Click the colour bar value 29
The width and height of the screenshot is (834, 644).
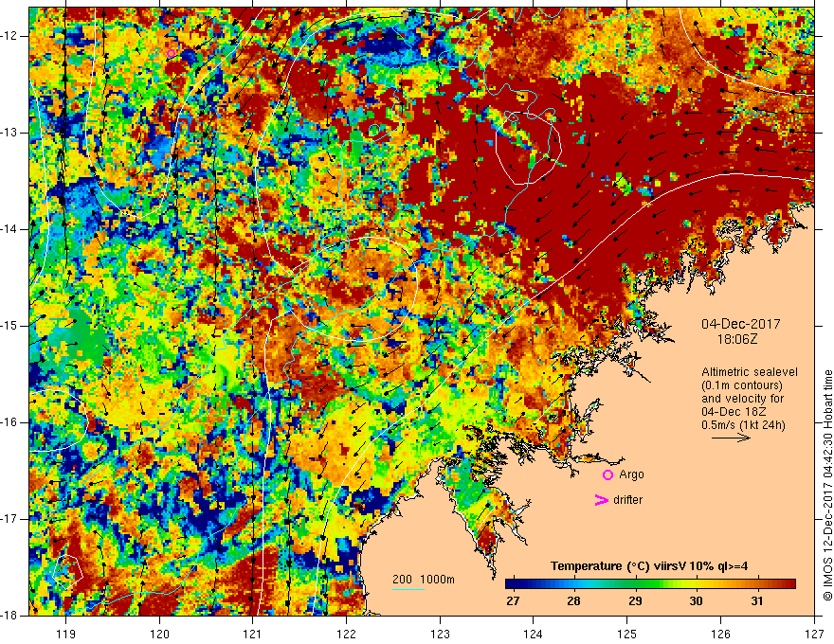click(x=635, y=601)
